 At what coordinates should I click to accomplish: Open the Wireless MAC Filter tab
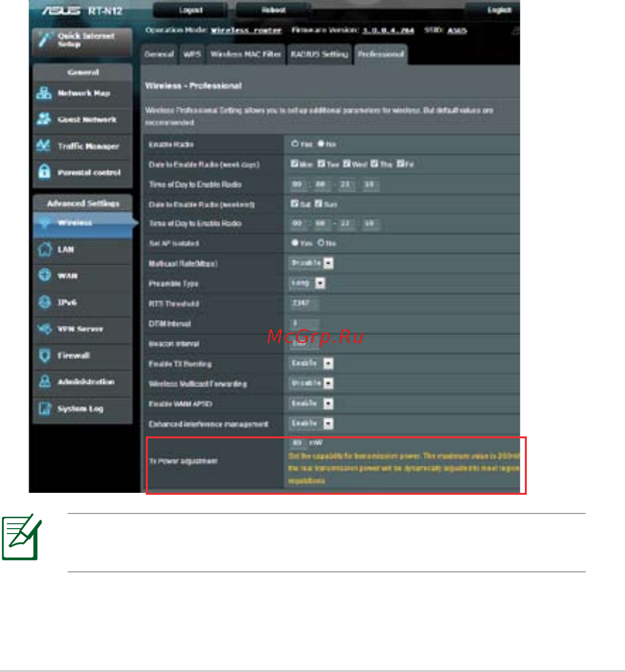pos(245,54)
